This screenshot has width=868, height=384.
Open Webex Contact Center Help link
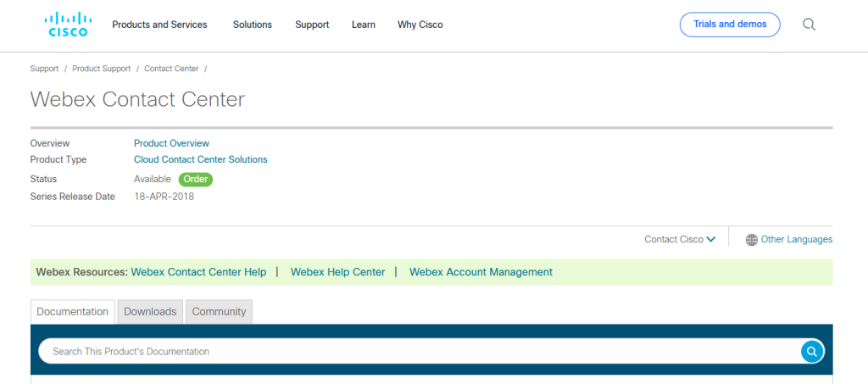click(x=198, y=272)
